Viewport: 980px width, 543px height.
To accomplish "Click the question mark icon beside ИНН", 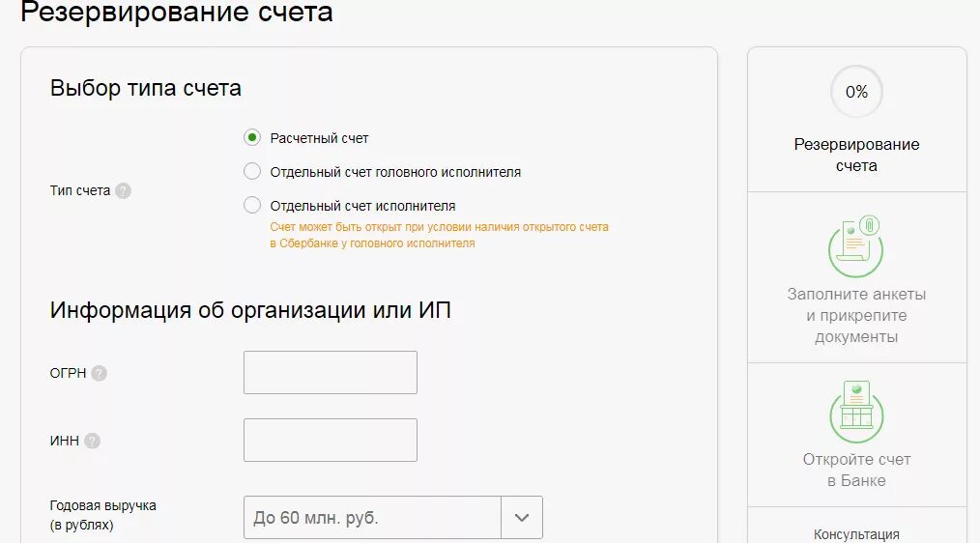I will click(x=92, y=441).
